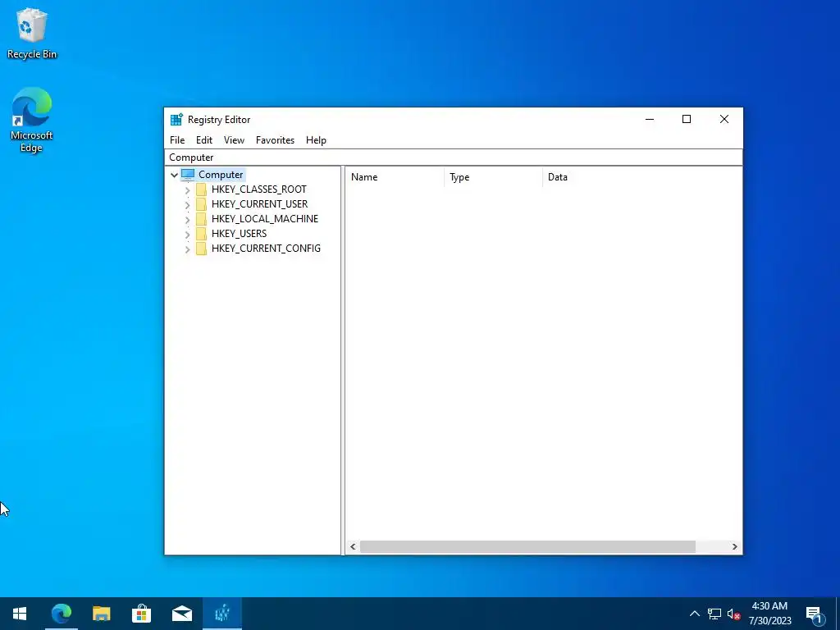Click the HKEY_CURRENT_CONFIG folder icon
This screenshot has width=840, height=630.
[x=202, y=249]
